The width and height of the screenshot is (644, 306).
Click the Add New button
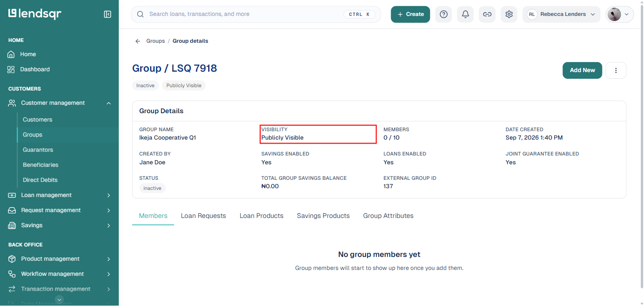(x=582, y=70)
